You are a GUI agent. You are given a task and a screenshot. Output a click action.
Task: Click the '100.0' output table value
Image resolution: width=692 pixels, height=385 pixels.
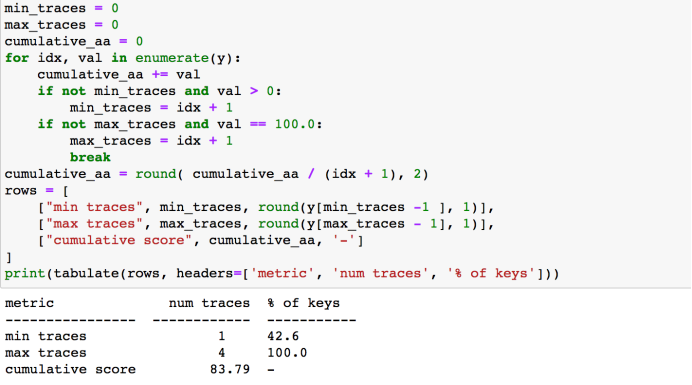[x=287, y=353]
